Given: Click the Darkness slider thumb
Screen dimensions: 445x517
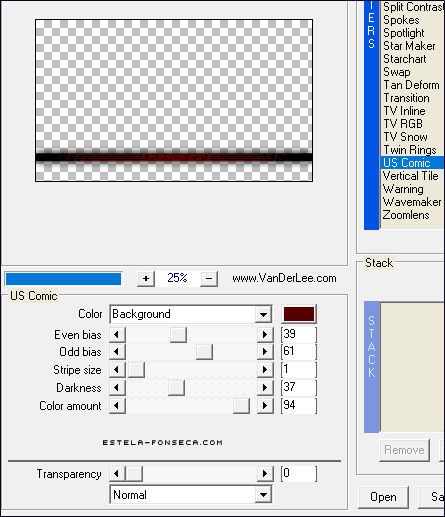Looking at the screenshot, I should [176, 388].
